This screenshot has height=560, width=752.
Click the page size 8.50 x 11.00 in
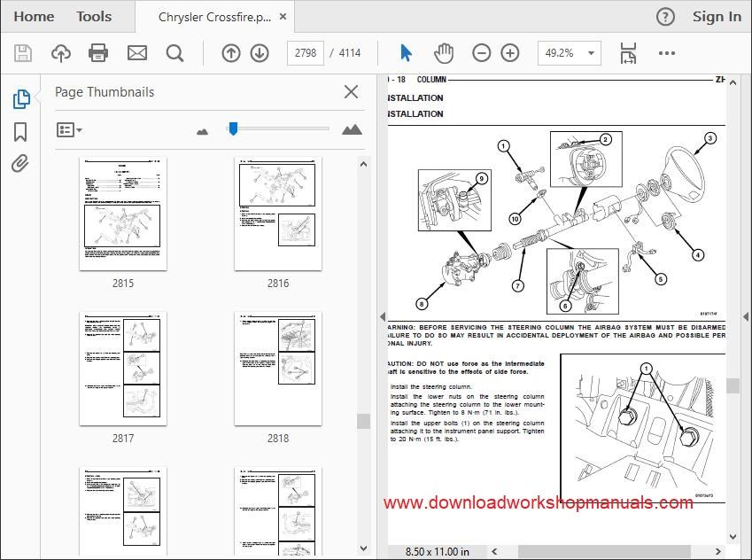[x=438, y=551]
